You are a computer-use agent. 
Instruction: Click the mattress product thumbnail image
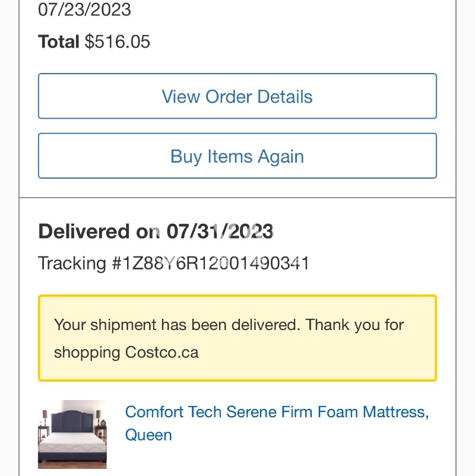tap(72, 434)
